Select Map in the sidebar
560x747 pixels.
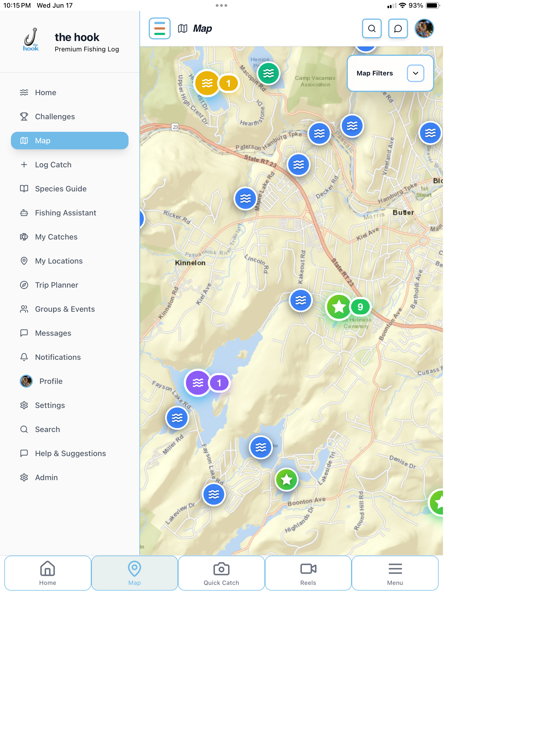point(69,141)
